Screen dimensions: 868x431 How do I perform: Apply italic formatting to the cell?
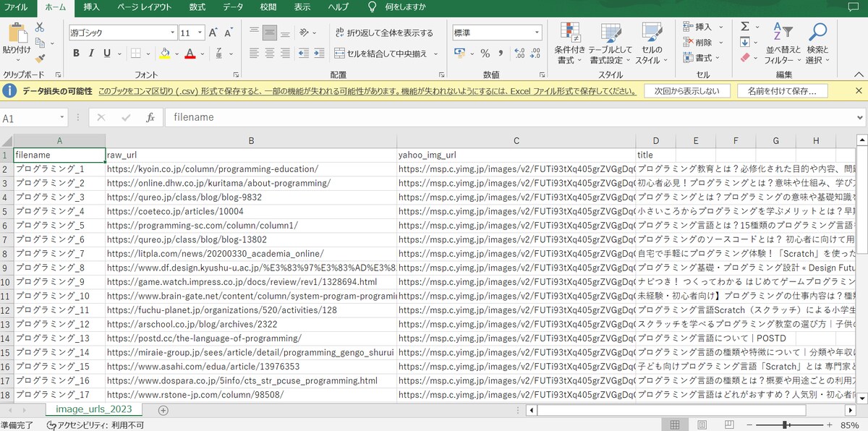(91, 54)
